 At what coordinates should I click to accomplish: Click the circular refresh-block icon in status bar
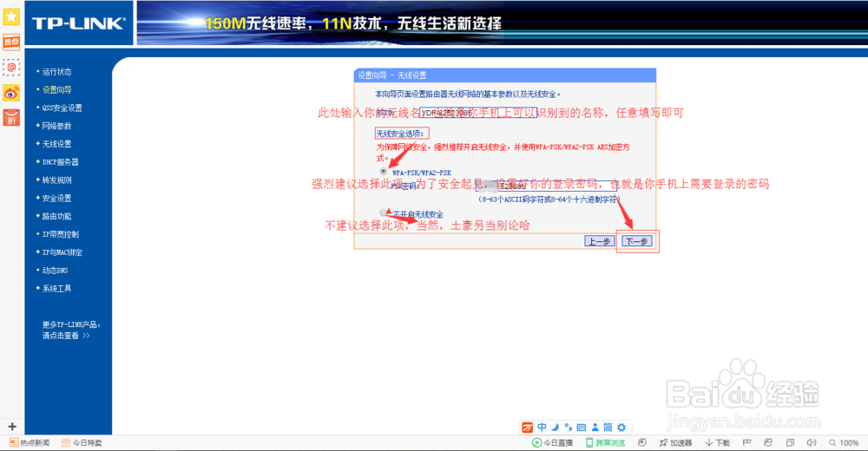[642, 442]
